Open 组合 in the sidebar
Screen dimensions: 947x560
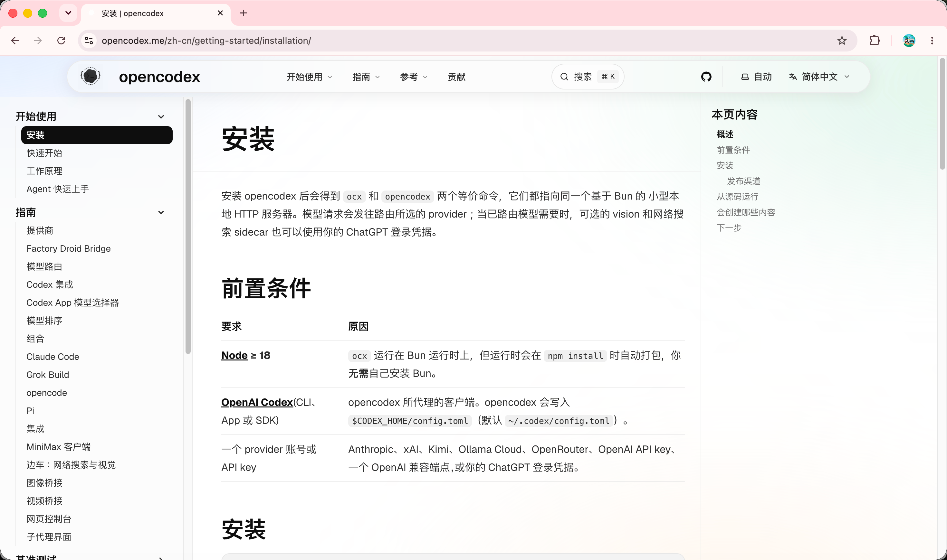click(35, 339)
